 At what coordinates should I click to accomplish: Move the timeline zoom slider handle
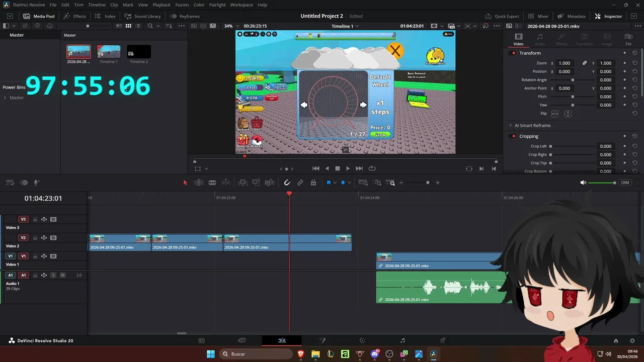click(428, 183)
